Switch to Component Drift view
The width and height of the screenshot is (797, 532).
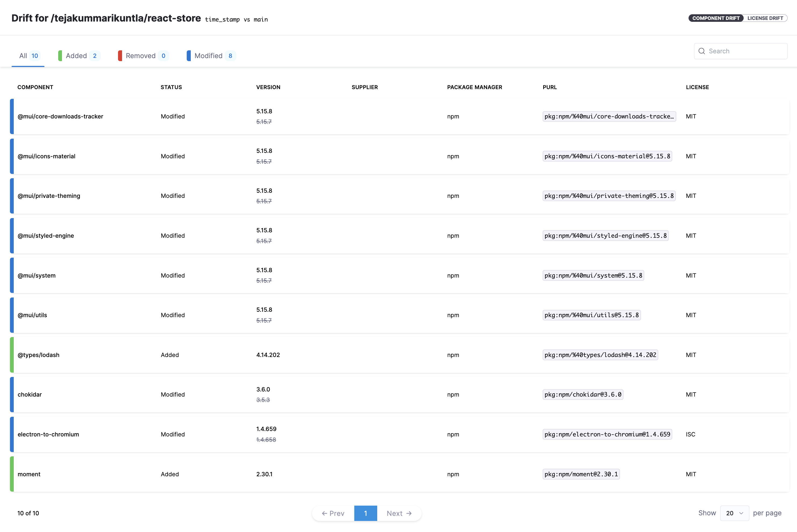(x=716, y=18)
